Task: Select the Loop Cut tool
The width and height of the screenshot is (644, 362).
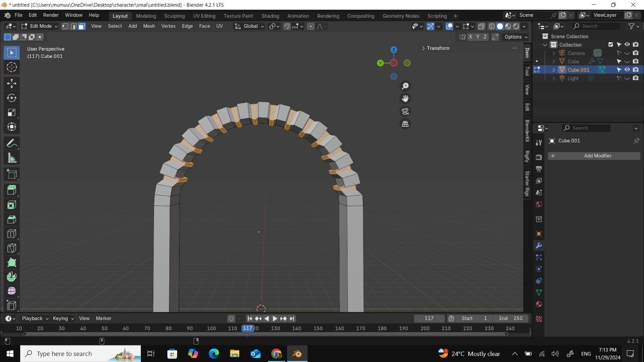Action: (x=12, y=234)
